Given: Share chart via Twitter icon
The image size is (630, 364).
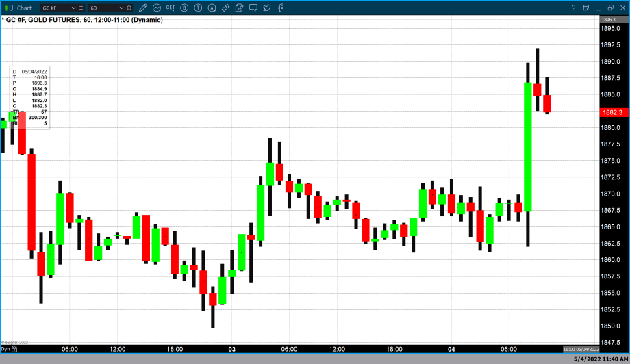Looking at the screenshot, I should coord(267,8).
